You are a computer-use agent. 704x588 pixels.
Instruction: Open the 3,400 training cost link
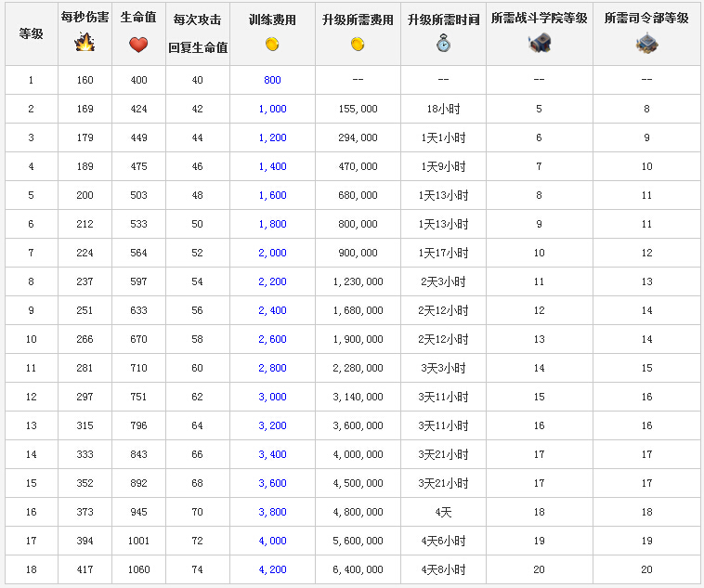(272, 454)
